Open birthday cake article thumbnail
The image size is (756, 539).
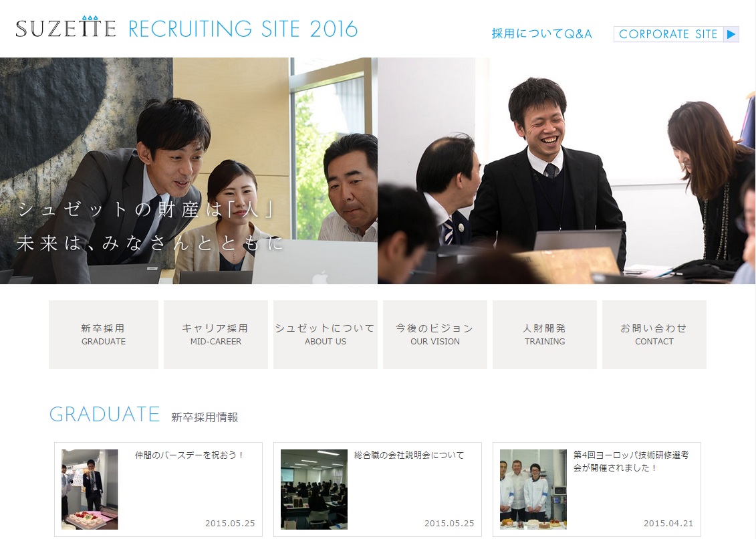coord(90,490)
